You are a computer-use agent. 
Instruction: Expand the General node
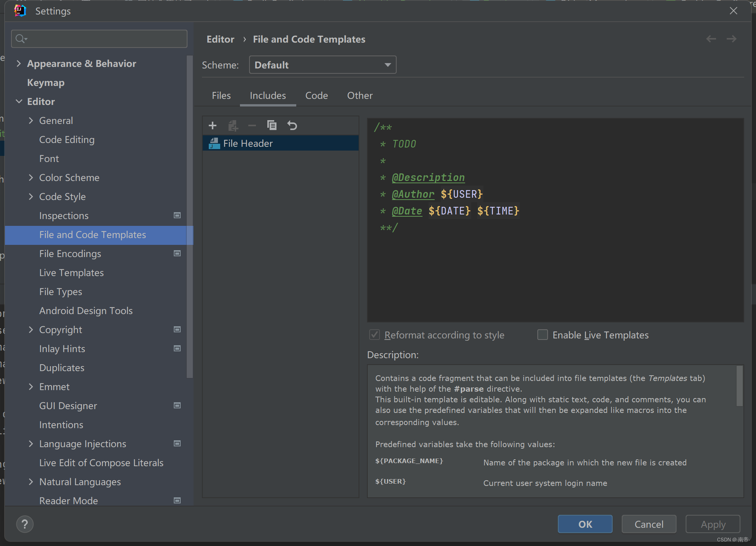(31, 121)
